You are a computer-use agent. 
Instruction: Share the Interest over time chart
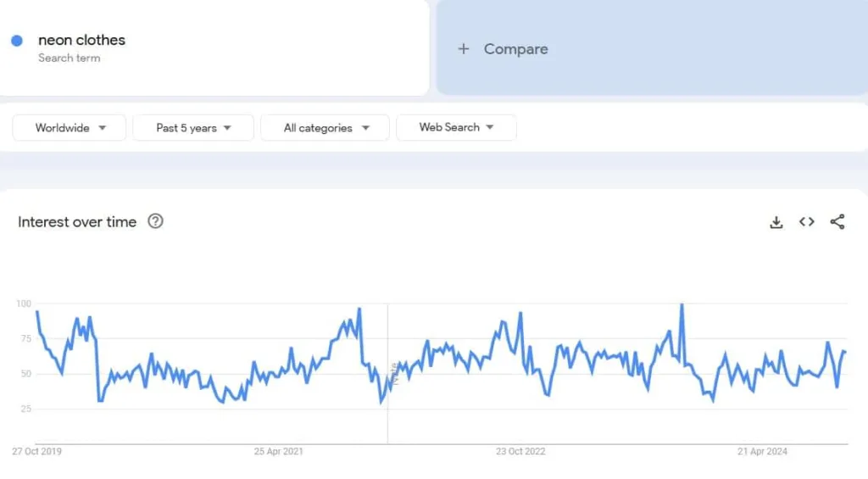pos(837,222)
